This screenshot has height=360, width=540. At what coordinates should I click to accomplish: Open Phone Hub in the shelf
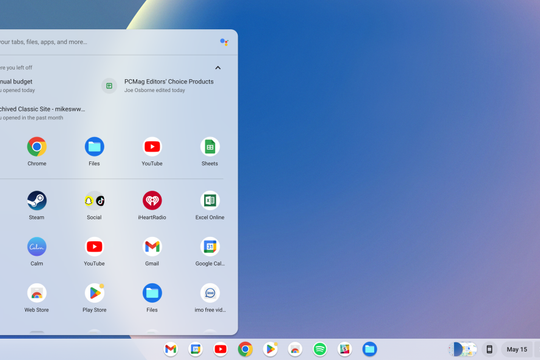(489, 349)
